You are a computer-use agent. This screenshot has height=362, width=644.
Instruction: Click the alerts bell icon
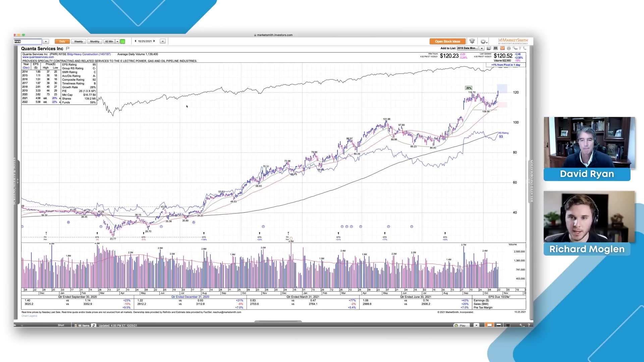click(472, 41)
